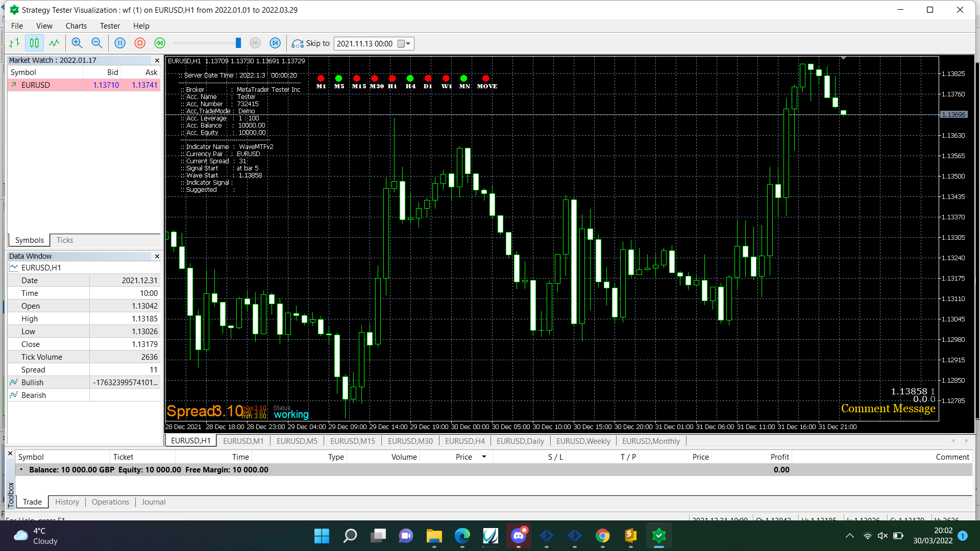Open the EURUSD,Monthly chart tab

tap(651, 441)
